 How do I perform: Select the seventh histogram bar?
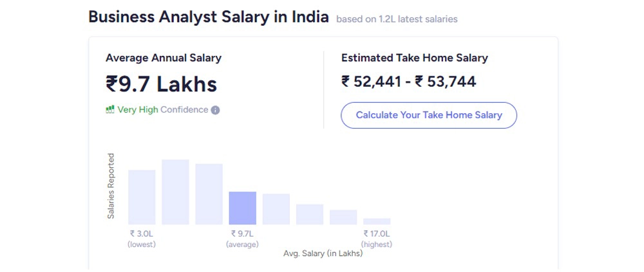click(x=343, y=217)
